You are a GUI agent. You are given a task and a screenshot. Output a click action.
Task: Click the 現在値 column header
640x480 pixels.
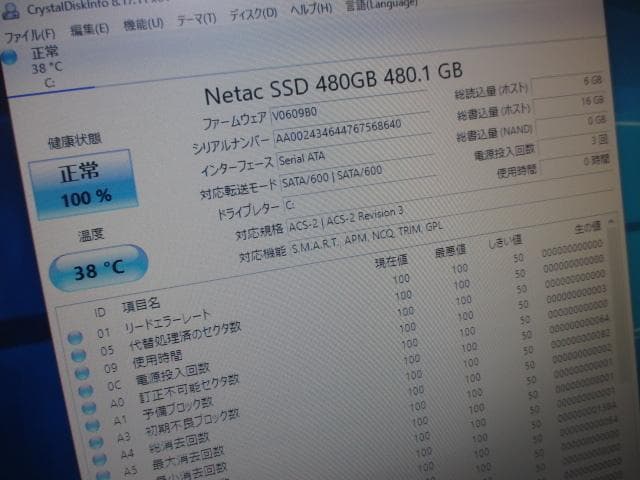click(x=391, y=260)
